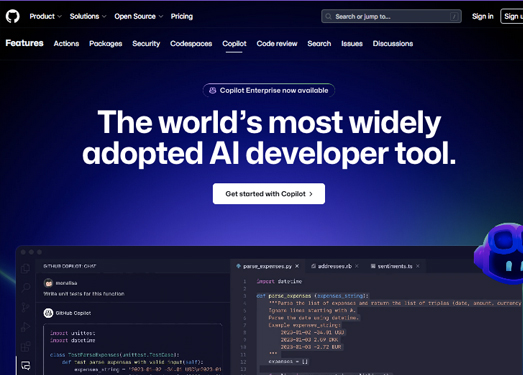Click the Copilot icon in the Enterprise badge
This screenshot has height=375, width=523.
212,90
